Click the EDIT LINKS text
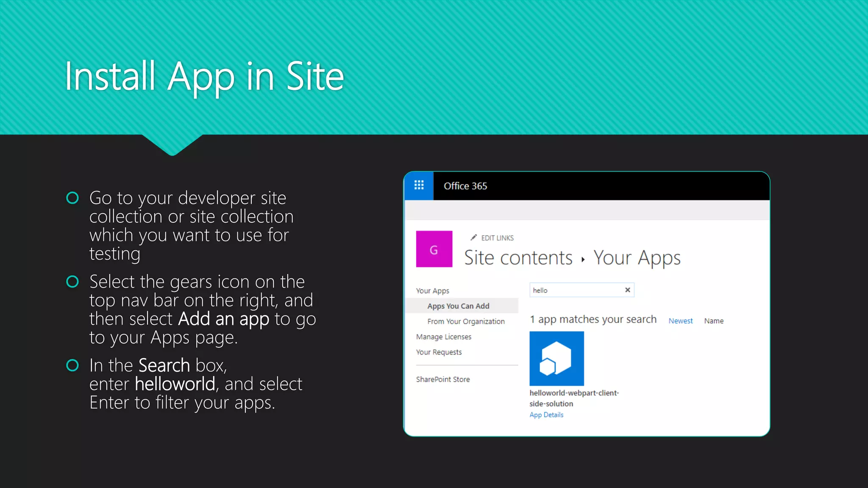 497,238
